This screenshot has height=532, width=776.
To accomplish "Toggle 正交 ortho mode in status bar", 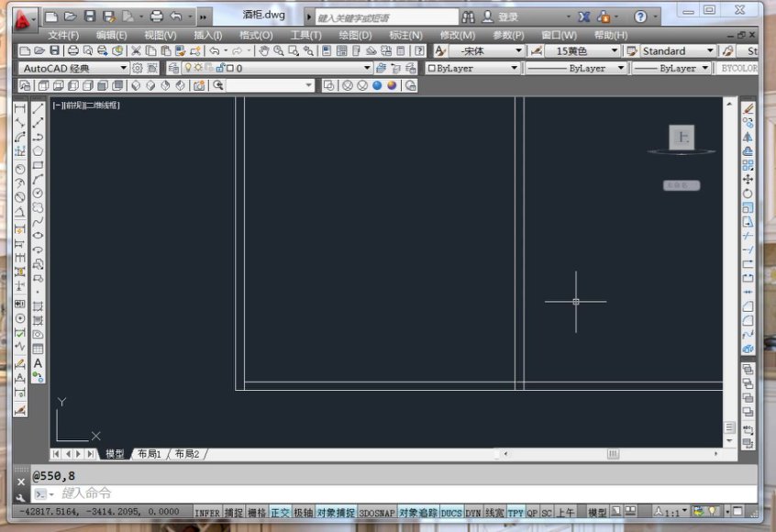I will (280, 513).
